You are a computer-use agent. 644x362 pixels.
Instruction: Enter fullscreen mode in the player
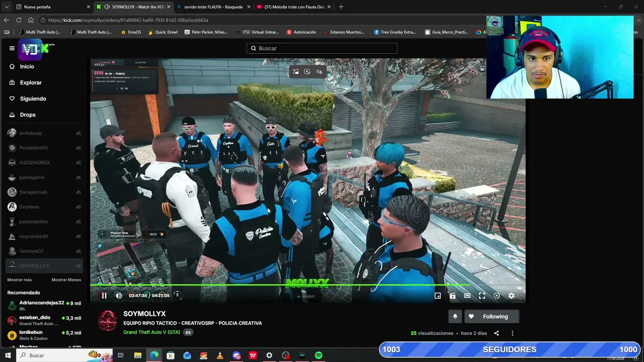482,296
